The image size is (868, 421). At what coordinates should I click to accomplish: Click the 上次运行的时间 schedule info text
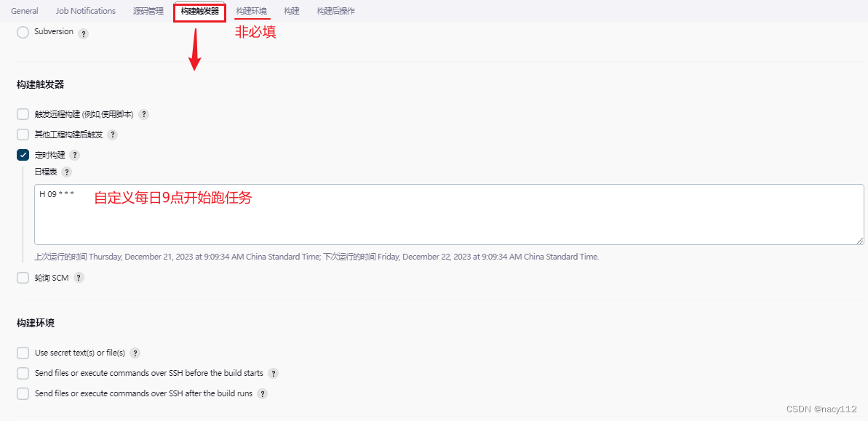tap(316, 257)
